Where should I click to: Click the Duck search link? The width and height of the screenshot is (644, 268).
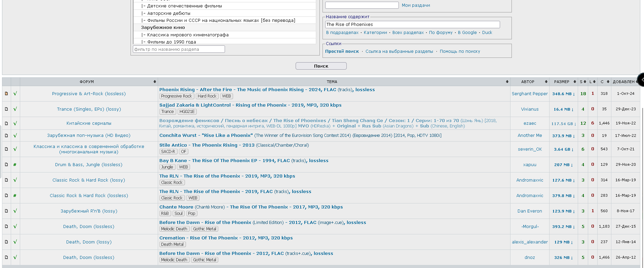[487, 33]
